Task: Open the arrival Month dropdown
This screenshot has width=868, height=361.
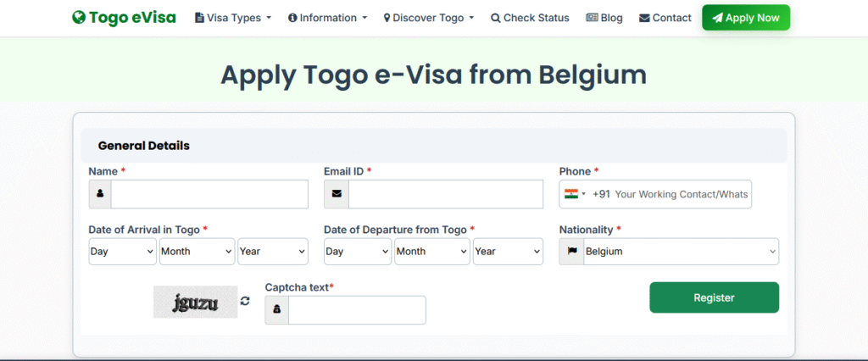Action: point(197,252)
